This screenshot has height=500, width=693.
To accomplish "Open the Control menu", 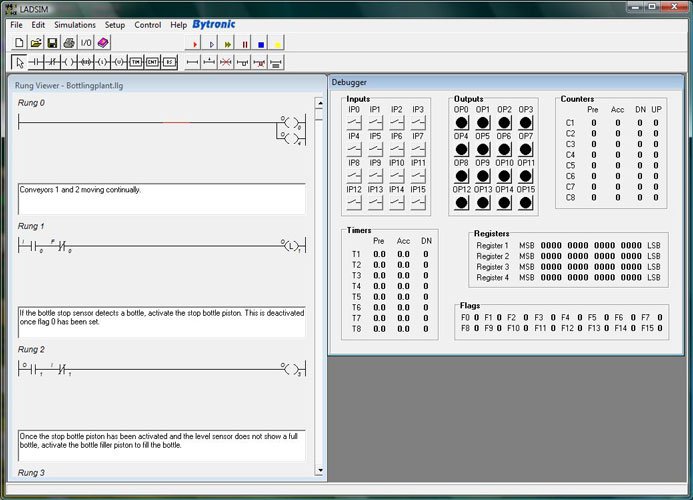I will (147, 24).
